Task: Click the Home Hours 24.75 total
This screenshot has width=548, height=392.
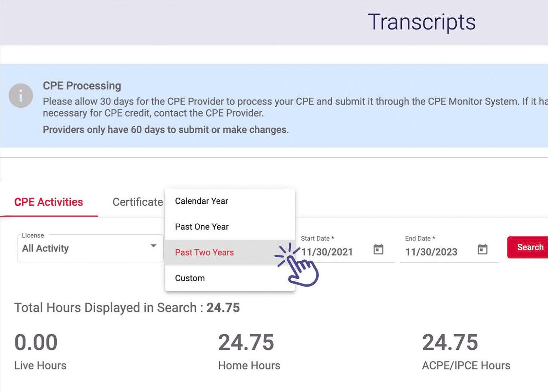Action: click(x=246, y=342)
